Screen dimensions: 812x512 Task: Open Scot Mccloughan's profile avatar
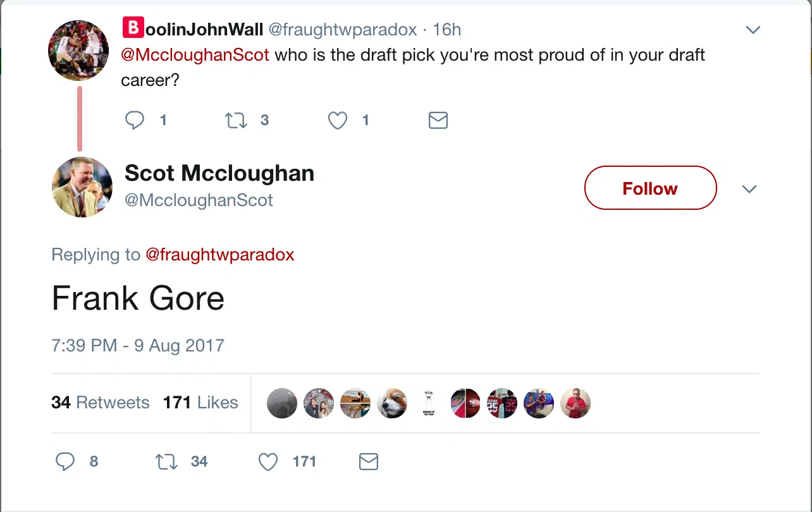(82, 187)
